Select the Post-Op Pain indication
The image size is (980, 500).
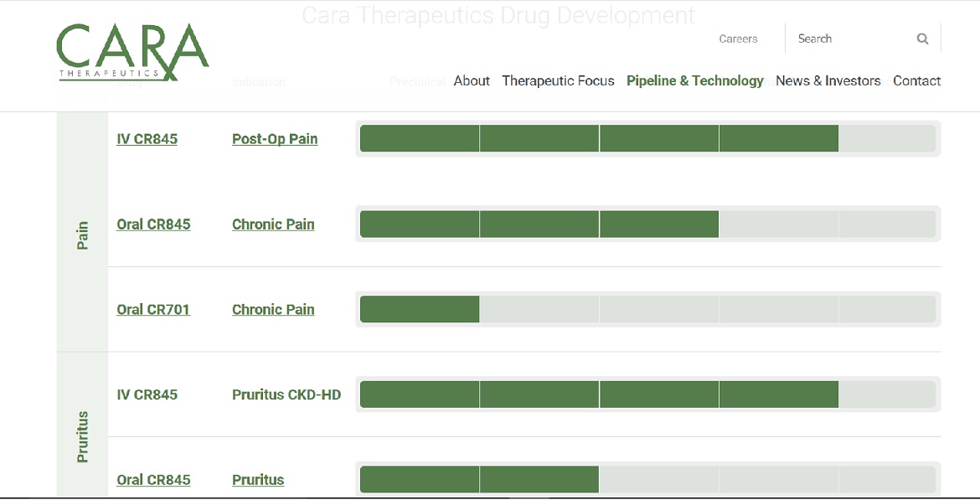pos(275,139)
